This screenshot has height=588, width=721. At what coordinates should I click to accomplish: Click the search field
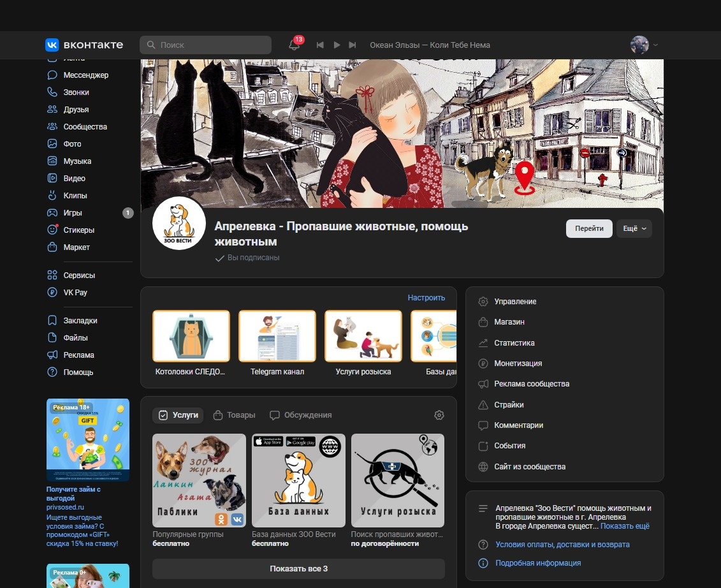point(205,45)
